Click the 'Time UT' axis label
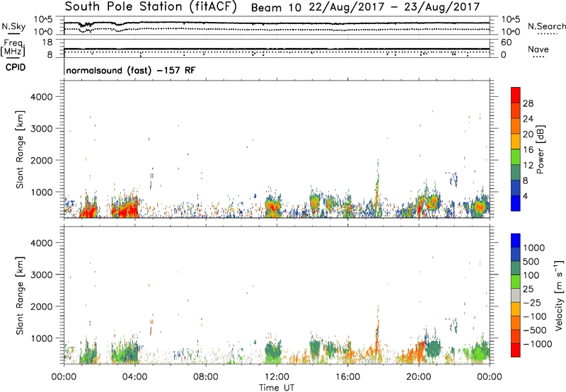The width and height of the screenshot is (566, 392). click(277, 388)
